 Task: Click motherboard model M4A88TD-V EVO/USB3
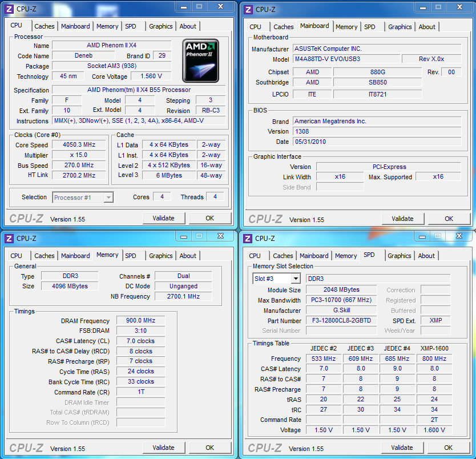[346, 59]
